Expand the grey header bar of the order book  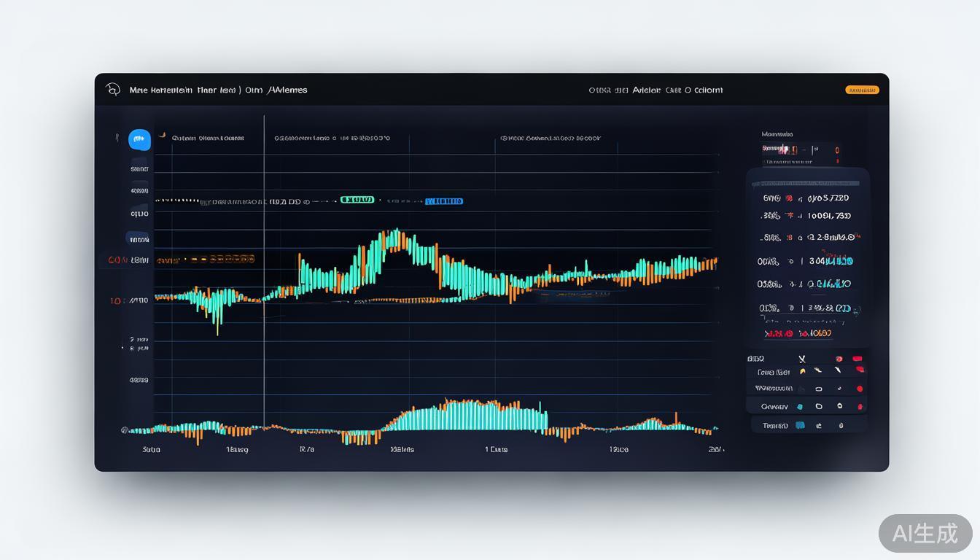[807, 184]
